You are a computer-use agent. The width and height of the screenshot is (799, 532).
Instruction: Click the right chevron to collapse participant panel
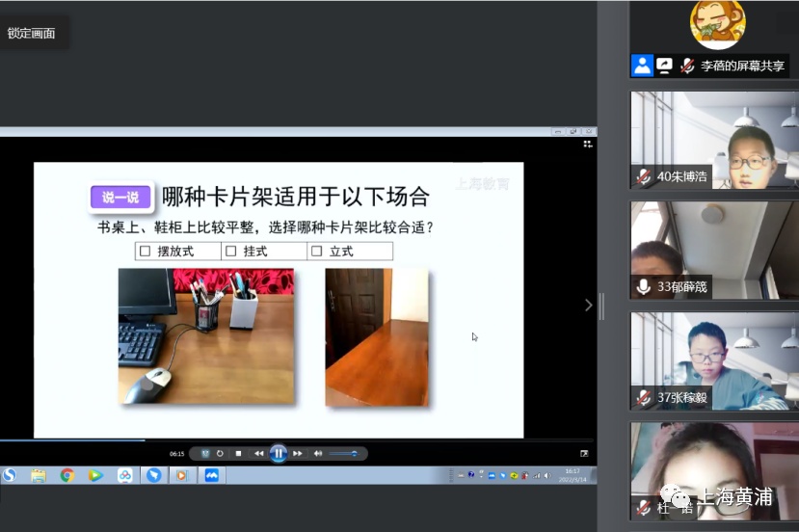coord(589,305)
